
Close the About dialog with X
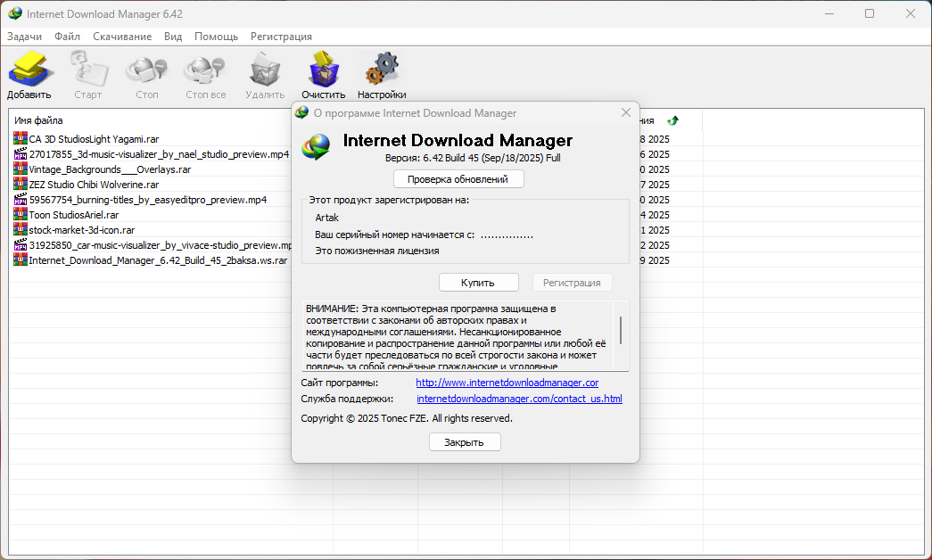[625, 112]
